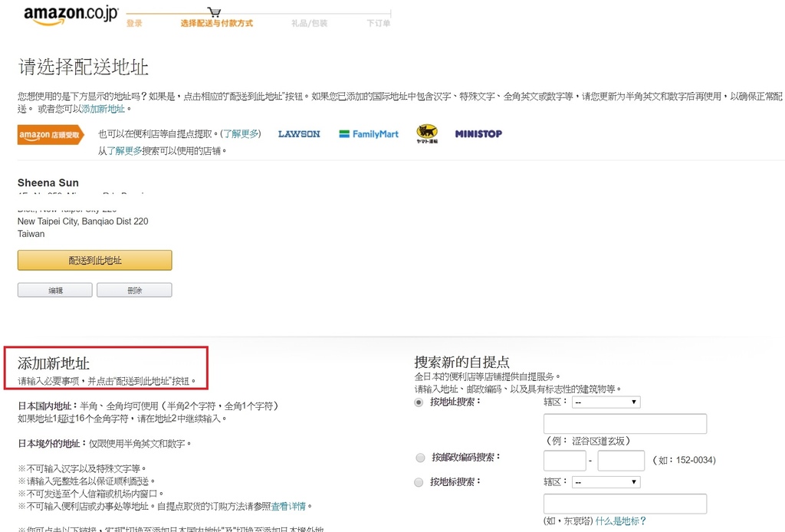Click the 删除 address button

click(x=134, y=291)
